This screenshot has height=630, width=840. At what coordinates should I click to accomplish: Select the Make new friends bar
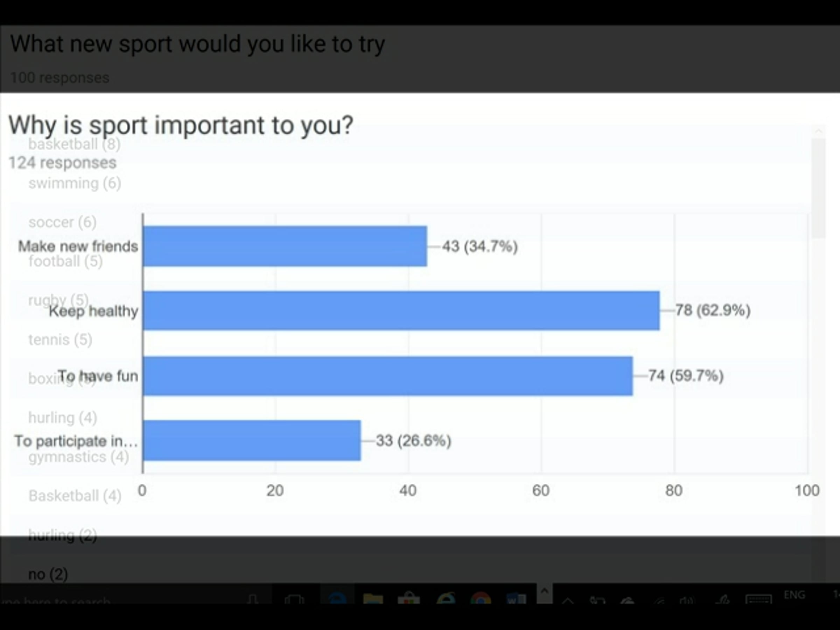click(x=285, y=246)
